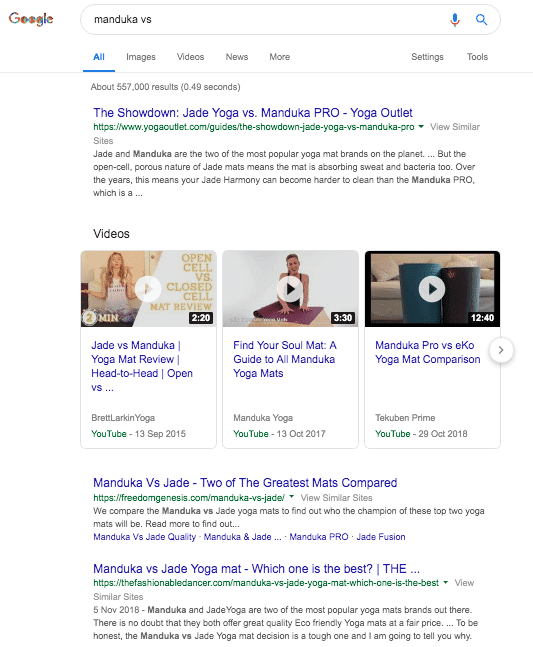This screenshot has height=647, width=533.
Task: Click 'About 557,000 results' text
Action: click(165, 87)
